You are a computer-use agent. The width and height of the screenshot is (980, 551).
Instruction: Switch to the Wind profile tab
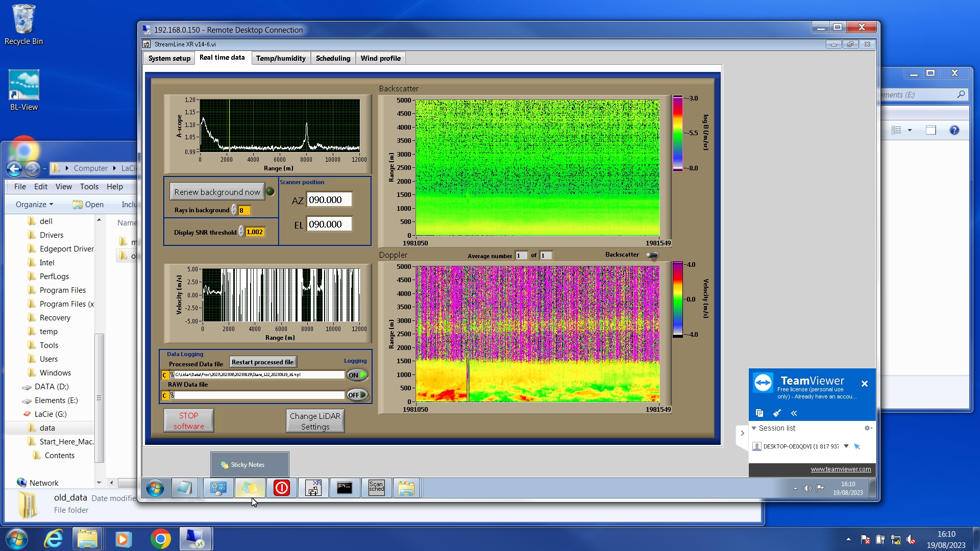(380, 58)
